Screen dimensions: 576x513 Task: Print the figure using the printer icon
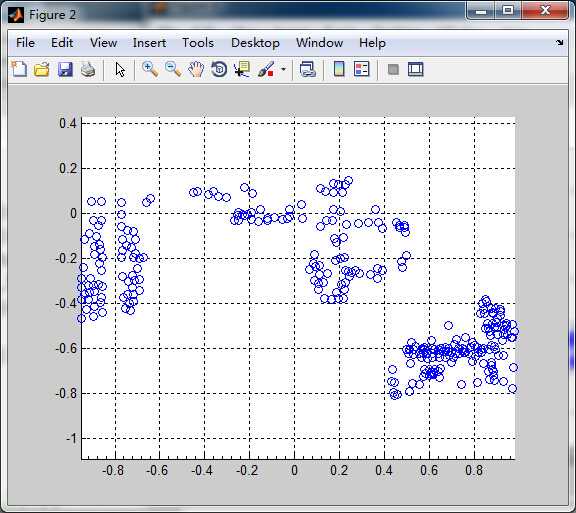pyautogui.click(x=88, y=69)
